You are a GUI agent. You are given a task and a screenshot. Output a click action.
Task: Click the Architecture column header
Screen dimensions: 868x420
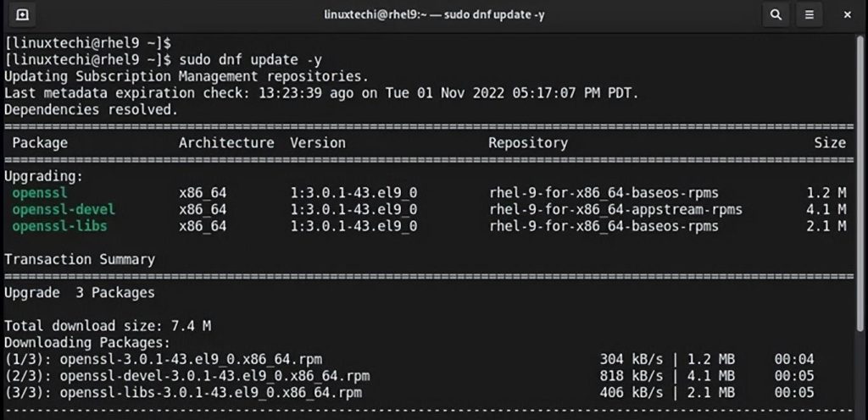226,143
